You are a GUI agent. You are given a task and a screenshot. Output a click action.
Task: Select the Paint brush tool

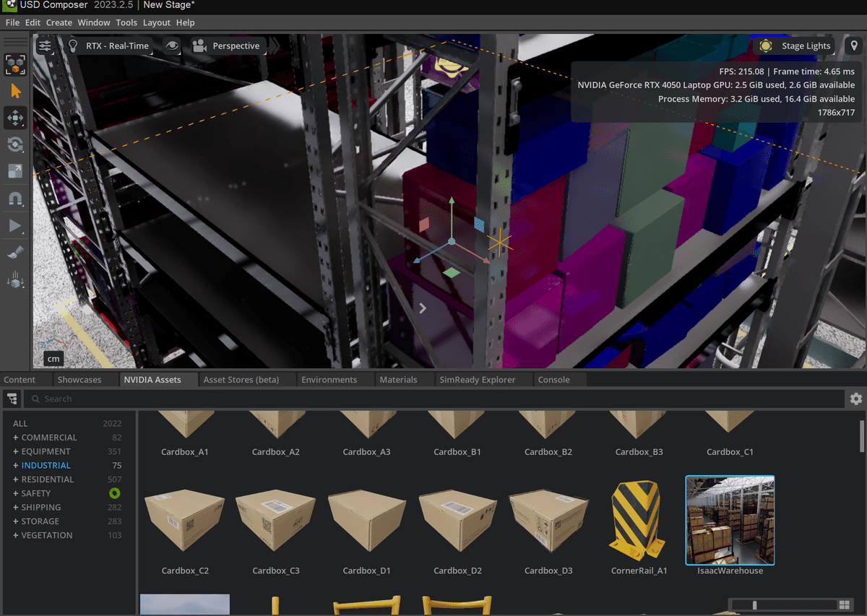tap(15, 253)
